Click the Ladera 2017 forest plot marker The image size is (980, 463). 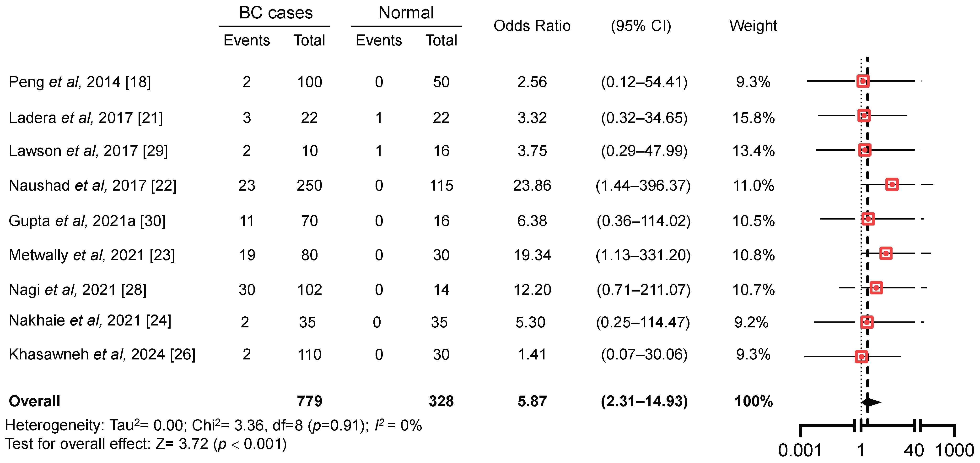pyautogui.click(x=864, y=115)
